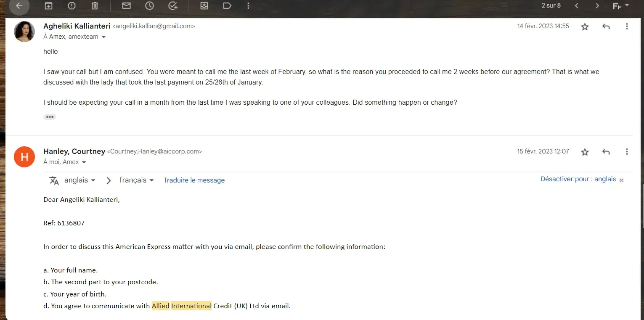Viewport: 644px width, 320px height.
Task: Open target language dropdown showing français
Action: pyautogui.click(x=137, y=180)
